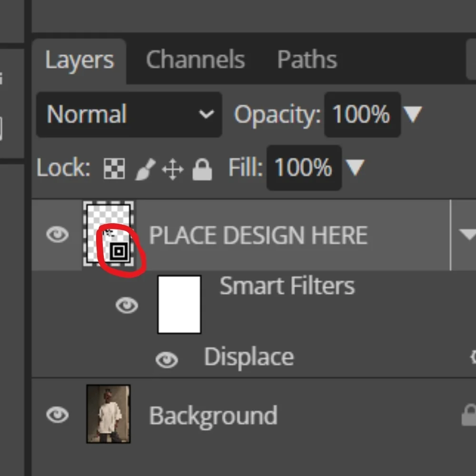Screen dimensions: 476x476
Task: Toggle lock transparent pixels checkerboard icon
Action: pyautogui.click(x=114, y=169)
